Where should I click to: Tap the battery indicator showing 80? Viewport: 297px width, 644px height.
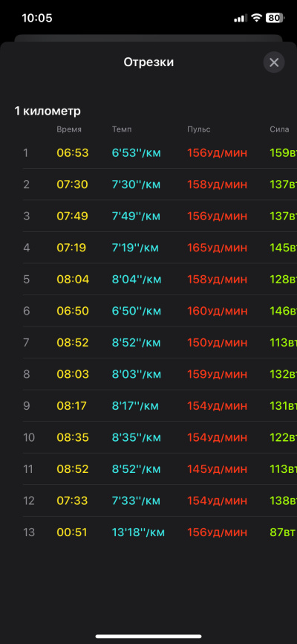click(x=275, y=18)
